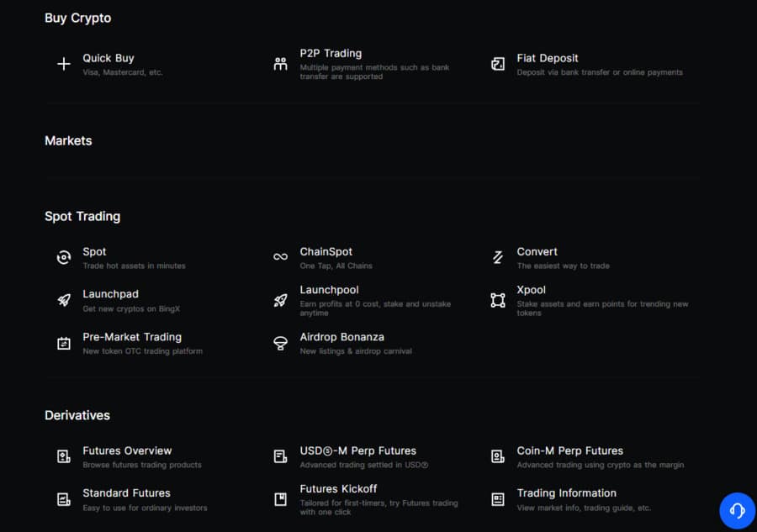This screenshot has height=532, width=757.
Task: Open the Markets section
Action: (68, 140)
